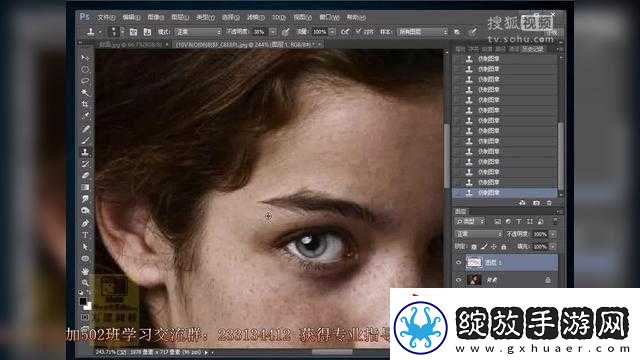Select the Eraser tool

(x=85, y=176)
